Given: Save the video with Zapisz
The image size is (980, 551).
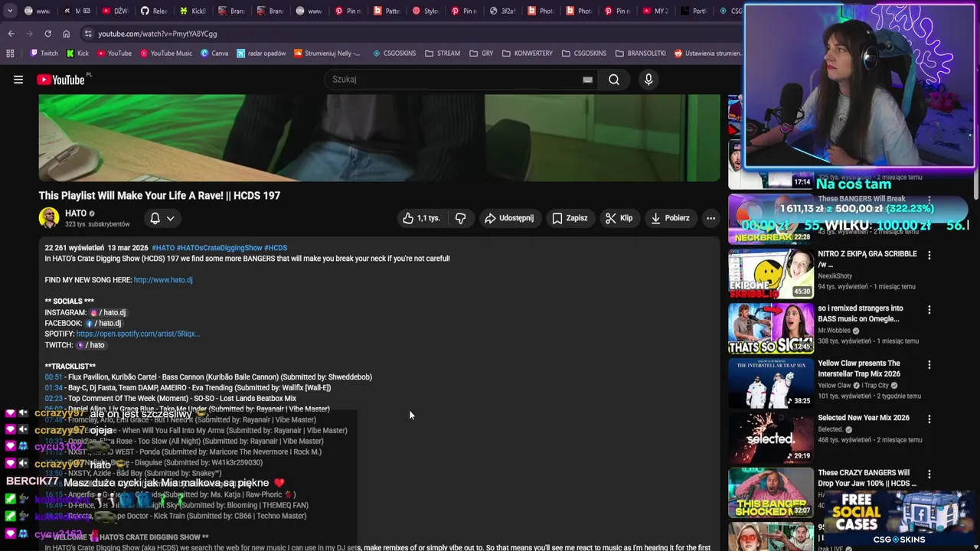Looking at the screenshot, I should [x=570, y=218].
